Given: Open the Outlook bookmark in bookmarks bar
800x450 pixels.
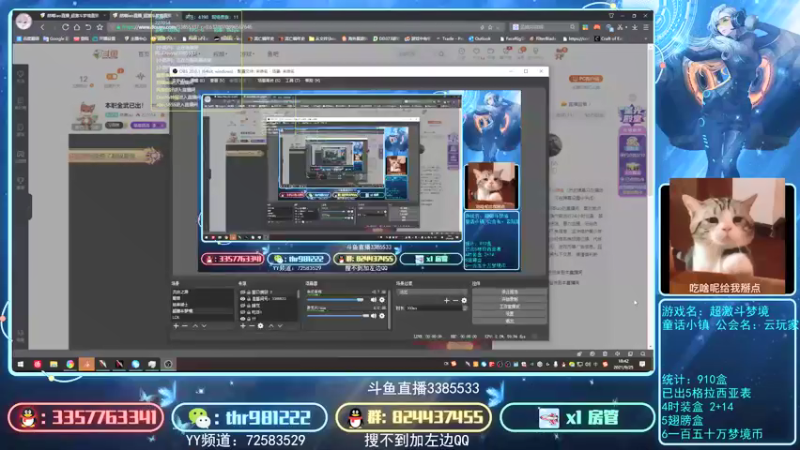Looking at the screenshot, I should pos(480,39).
